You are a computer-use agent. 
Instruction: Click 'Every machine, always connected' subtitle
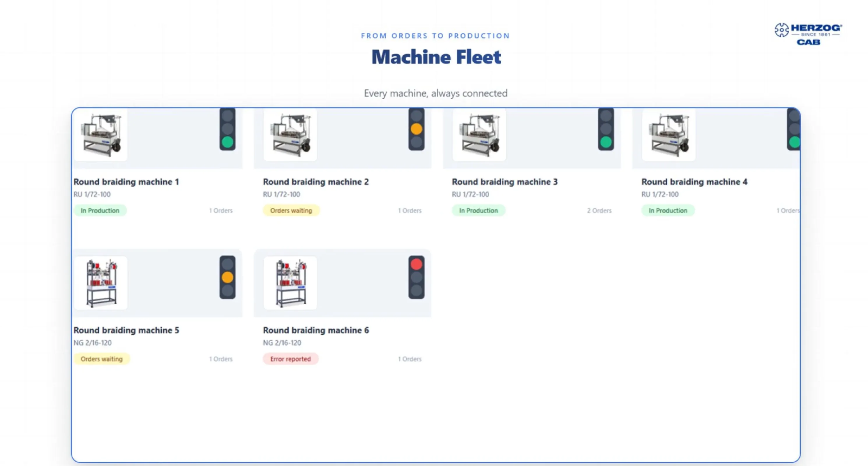click(x=435, y=93)
